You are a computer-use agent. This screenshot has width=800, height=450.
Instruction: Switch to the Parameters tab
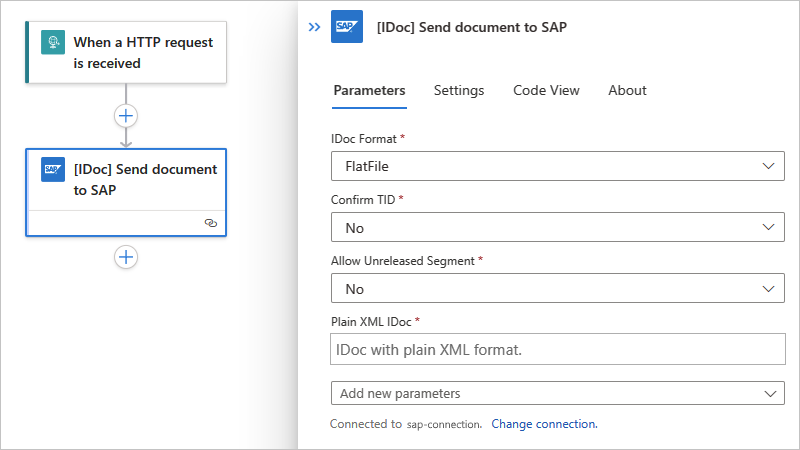click(x=369, y=90)
